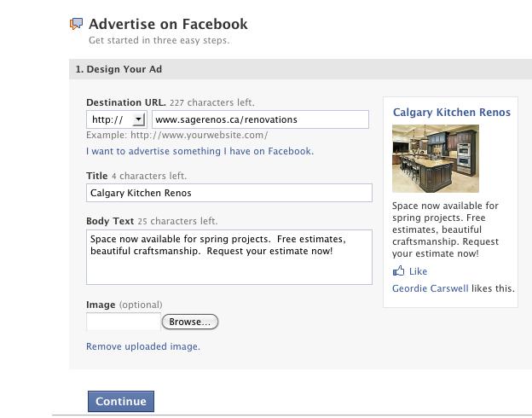532x418 pixels.
Task: Open 'I want to advertise something I have on Facebook' link
Action: point(199,151)
